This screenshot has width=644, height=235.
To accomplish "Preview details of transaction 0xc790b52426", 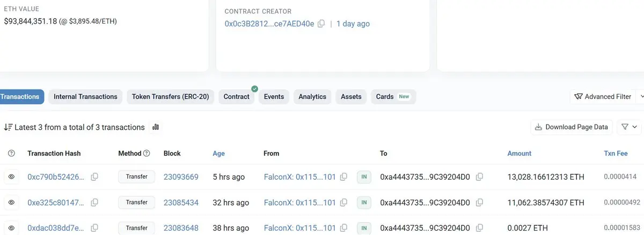I will [11, 177].
